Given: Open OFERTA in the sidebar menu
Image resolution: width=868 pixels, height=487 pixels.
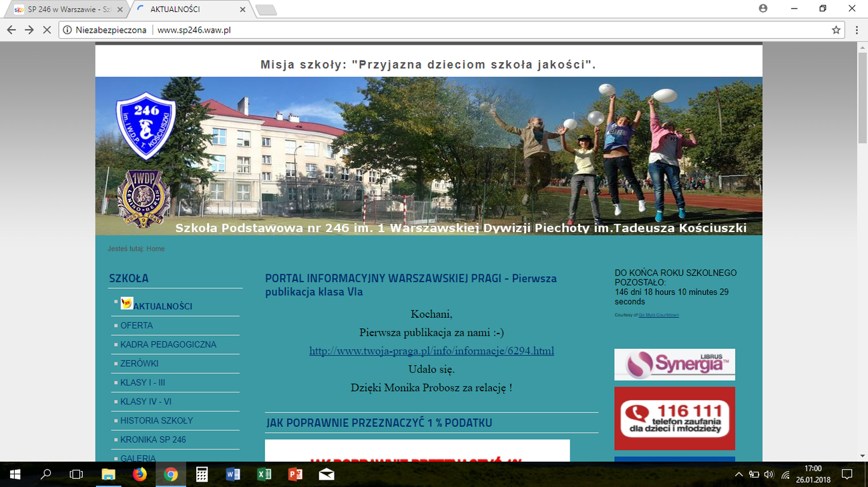Looking at the screenshot, I should coord(137,326).
